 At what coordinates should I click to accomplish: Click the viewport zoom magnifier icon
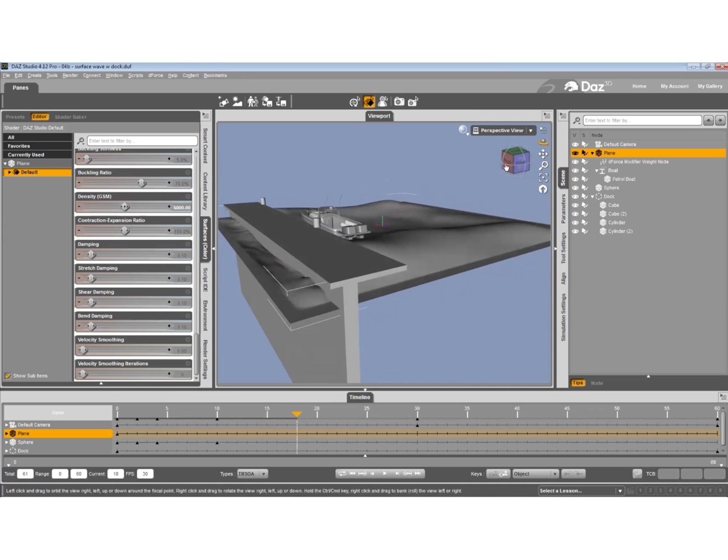[543, 166]
